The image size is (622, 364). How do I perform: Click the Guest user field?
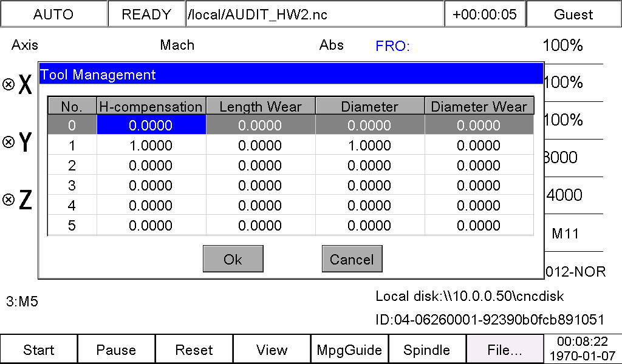[x=573, y=15]
